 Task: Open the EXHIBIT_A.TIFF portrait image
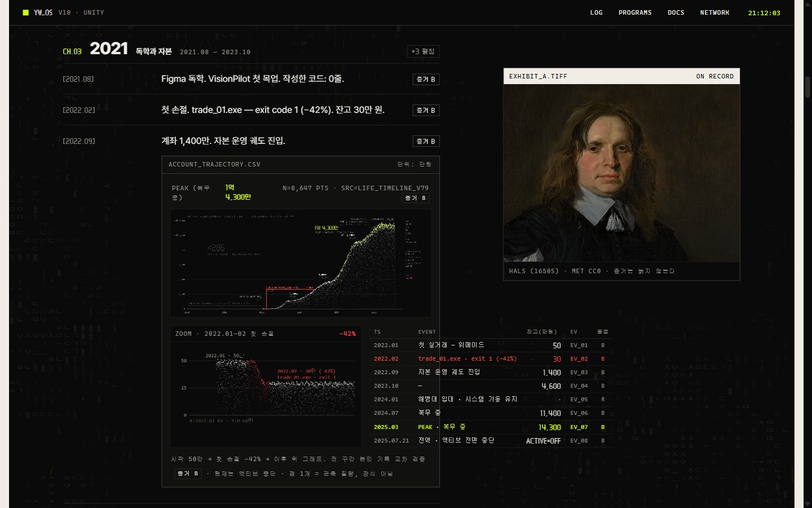click(x=621, y=173)
